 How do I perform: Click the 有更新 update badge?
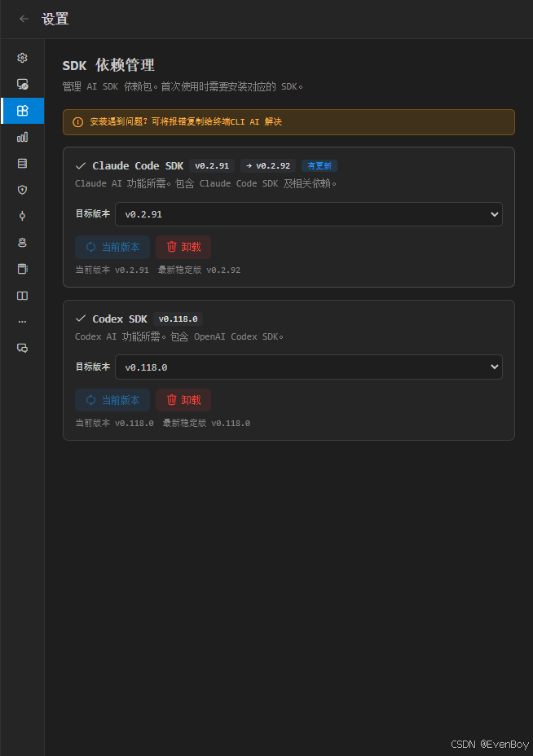(319, 166)
